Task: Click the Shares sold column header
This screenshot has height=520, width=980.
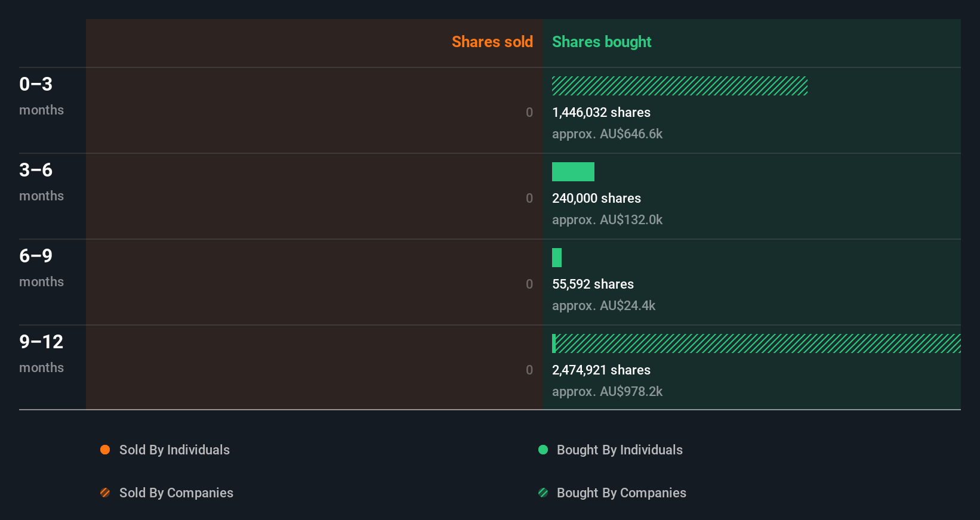Action: coord(492,42)
